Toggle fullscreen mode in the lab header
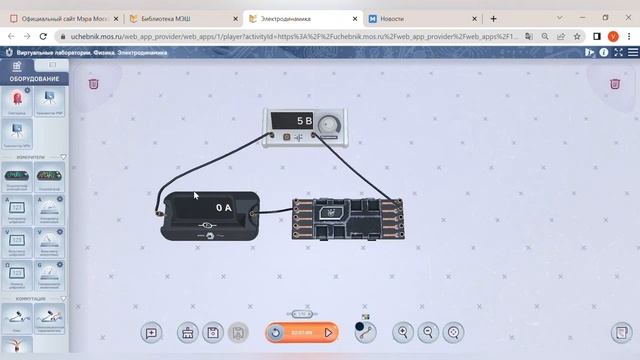The image size is (640, 360). [x=618, y=52]
